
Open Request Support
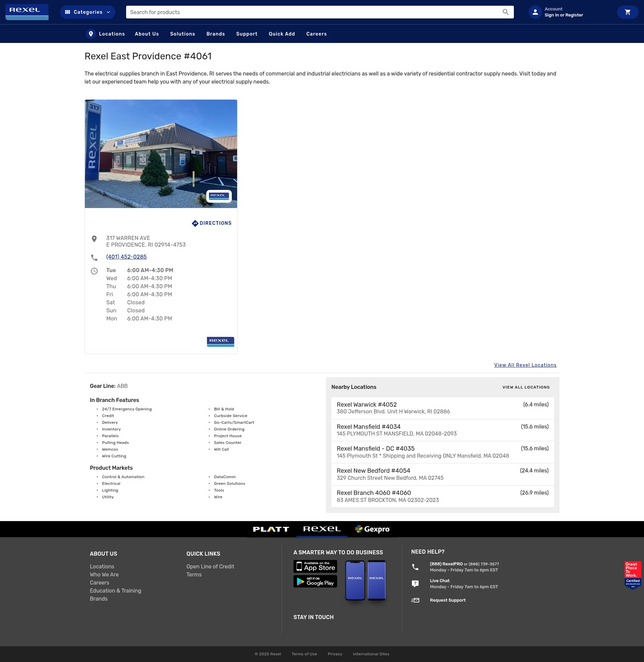[x=447, y=601]
